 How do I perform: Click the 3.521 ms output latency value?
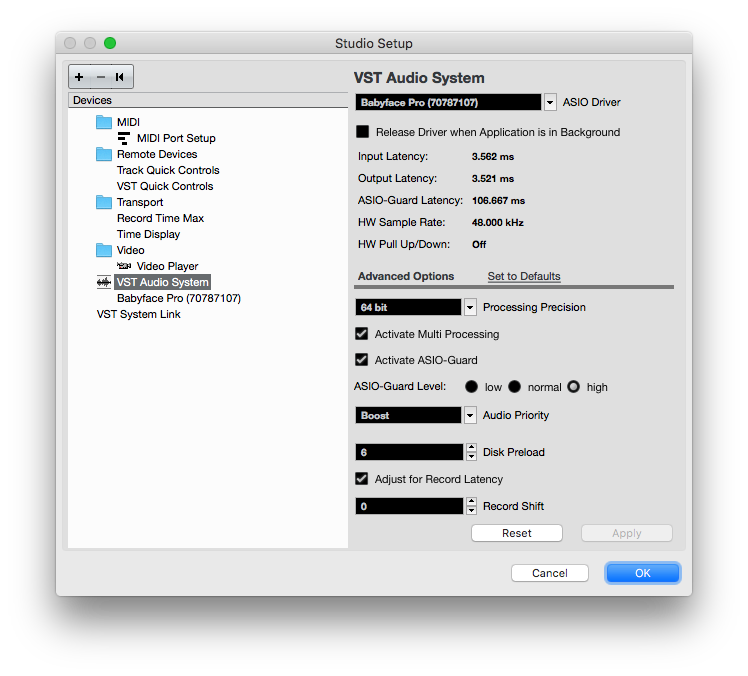493,178
